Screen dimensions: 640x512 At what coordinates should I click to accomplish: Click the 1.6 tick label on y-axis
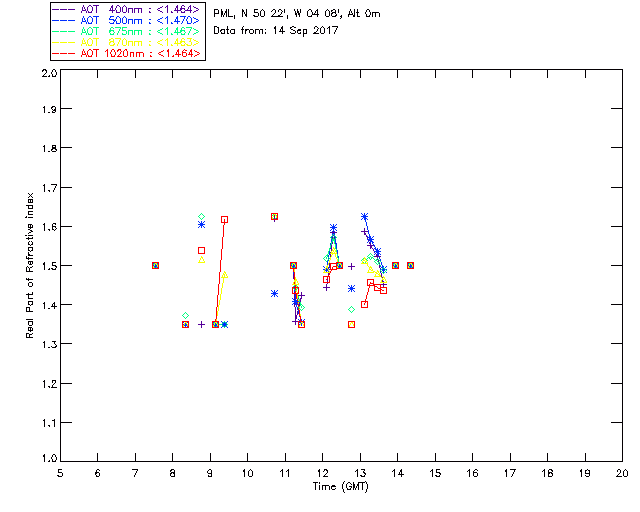(x=49, y=227)
